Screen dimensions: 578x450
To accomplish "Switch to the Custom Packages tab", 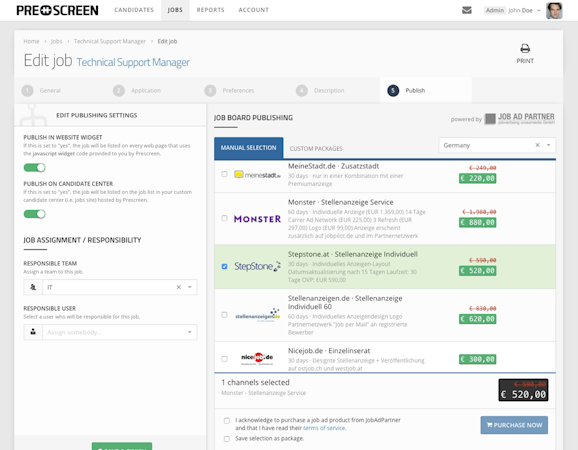I will tap(316, 149).
